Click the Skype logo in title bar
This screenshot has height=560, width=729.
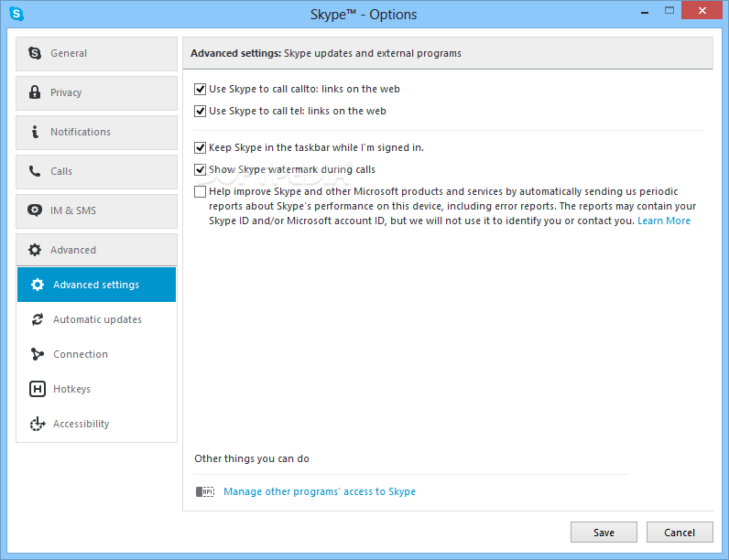(x=16, y=14)
